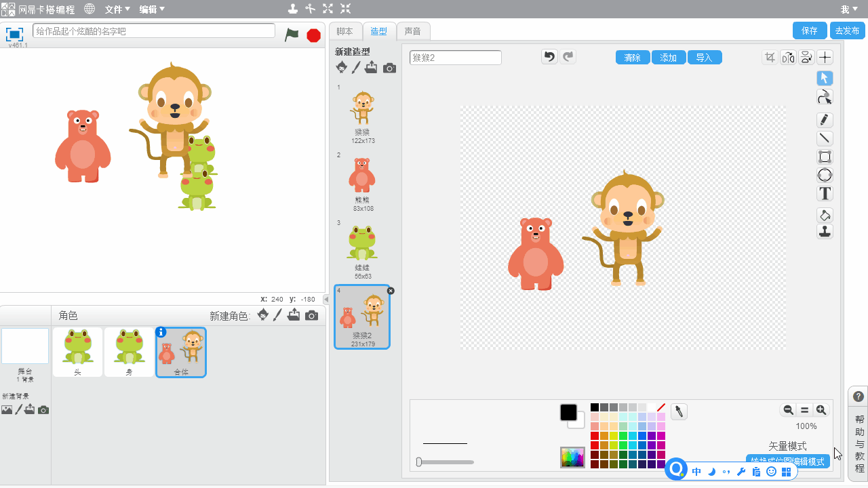Viewport: 868px width, 488px height.
Task: Switch to the 造型 tab
Action: (379, 31)
